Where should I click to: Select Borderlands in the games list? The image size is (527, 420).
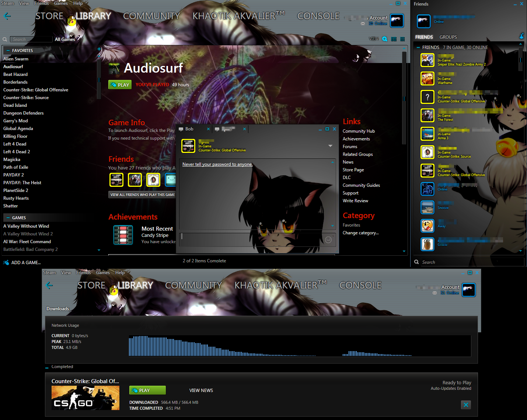pyautogui.click(x=15, y=82)
